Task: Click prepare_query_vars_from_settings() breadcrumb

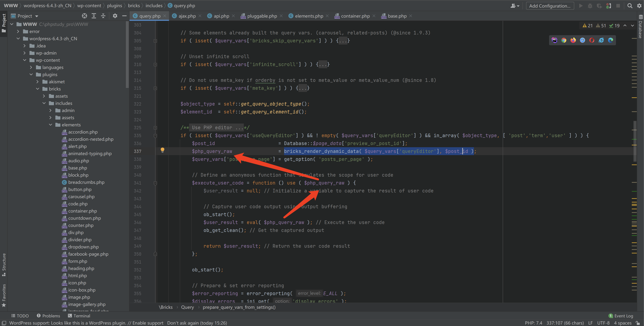Action: coord(239,307)
